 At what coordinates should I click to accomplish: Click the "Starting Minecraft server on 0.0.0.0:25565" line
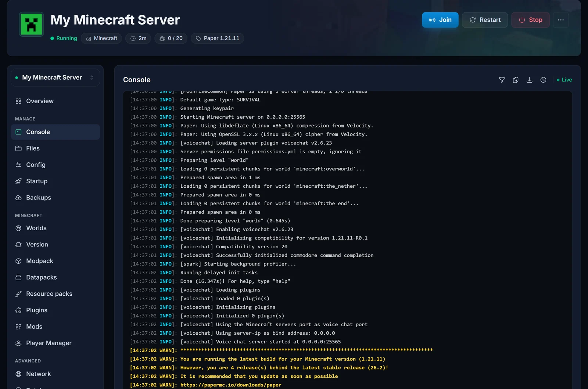pyautogui.click(x=218, y=117)
